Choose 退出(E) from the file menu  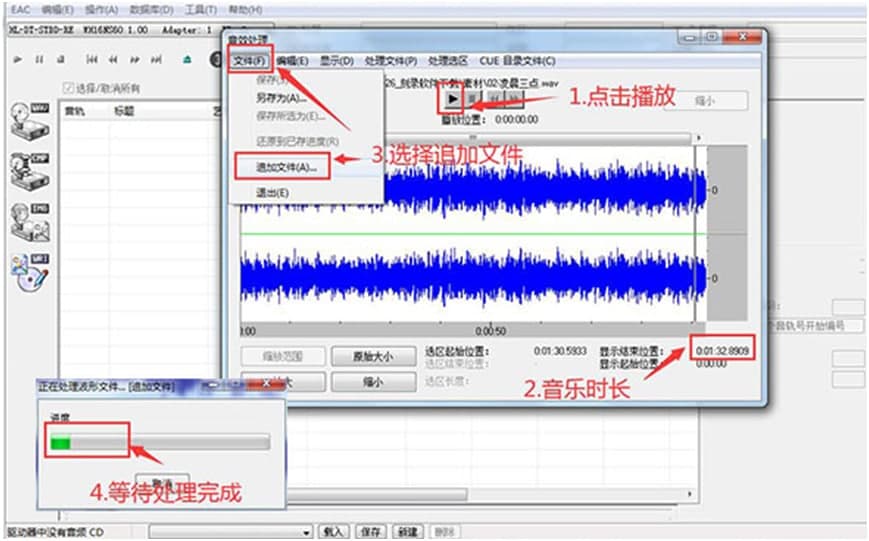[272, 193]
